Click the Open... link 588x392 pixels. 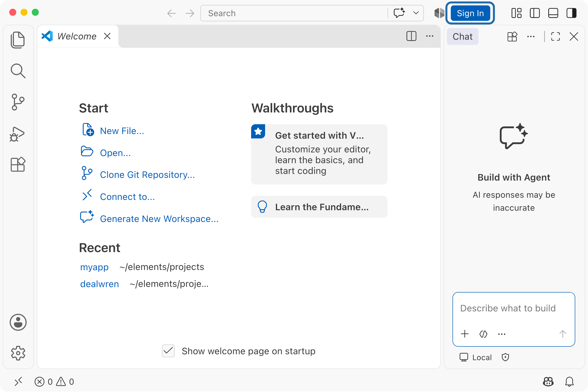tap(115, 153)
